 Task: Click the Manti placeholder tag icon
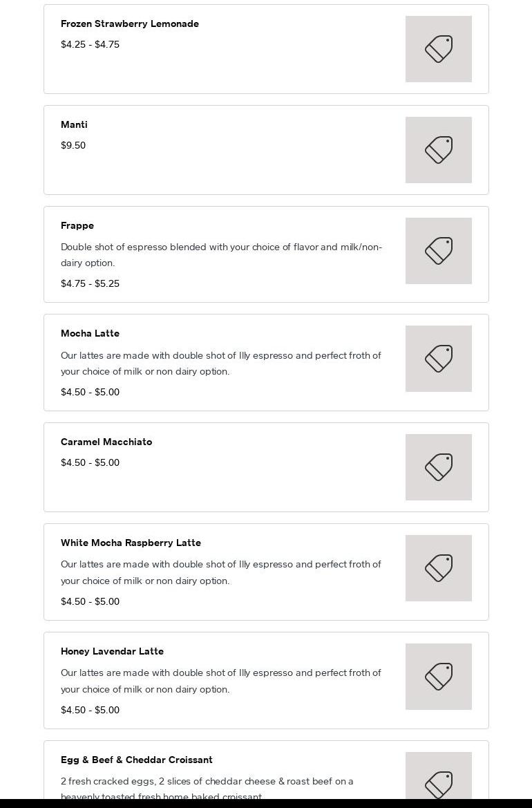pyautogui.click(x=439, y=150)
